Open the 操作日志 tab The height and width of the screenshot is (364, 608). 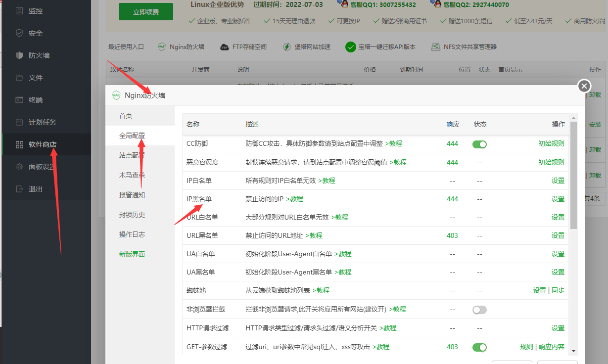140,234
